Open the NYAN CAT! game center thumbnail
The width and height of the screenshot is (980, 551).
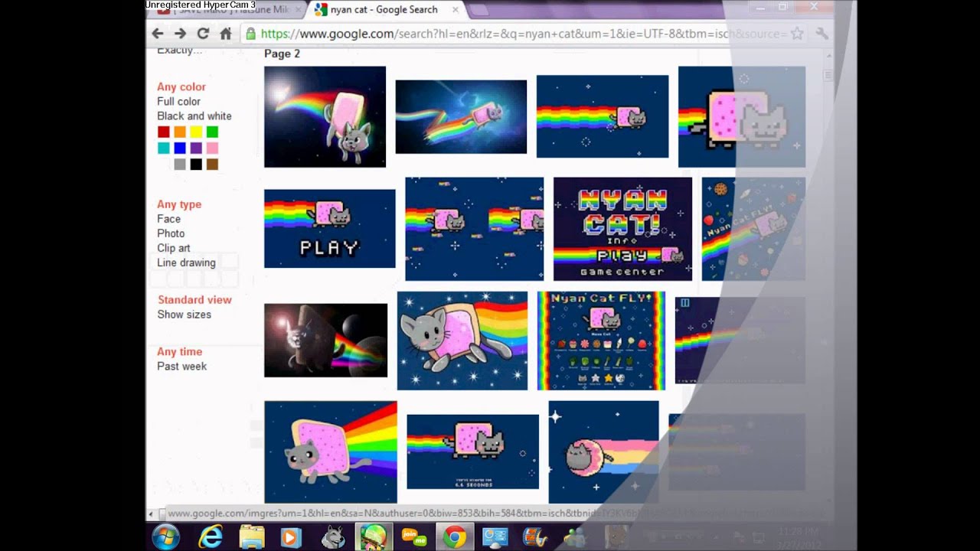pos(622,229)
